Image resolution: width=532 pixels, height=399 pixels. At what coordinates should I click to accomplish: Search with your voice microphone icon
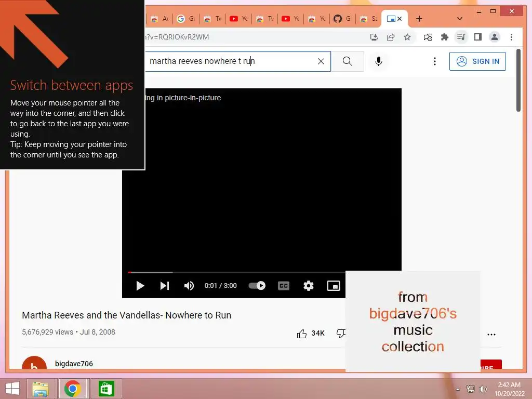379,61
